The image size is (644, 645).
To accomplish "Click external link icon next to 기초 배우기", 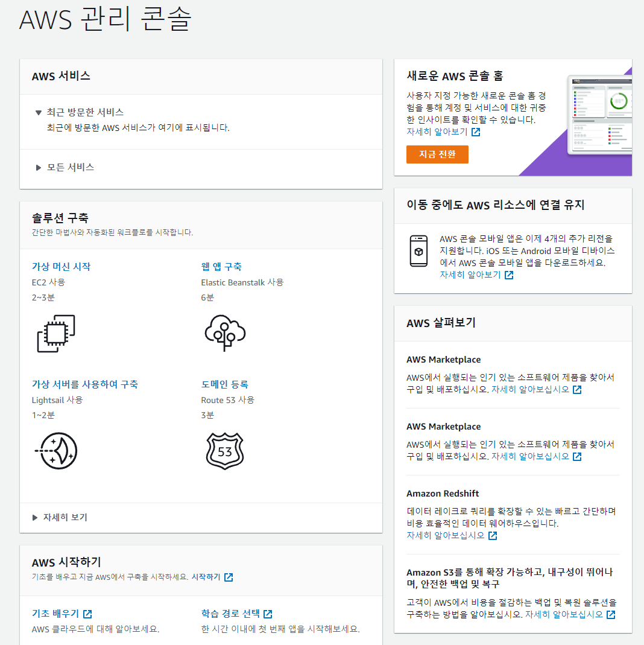I will pos(87,614).
